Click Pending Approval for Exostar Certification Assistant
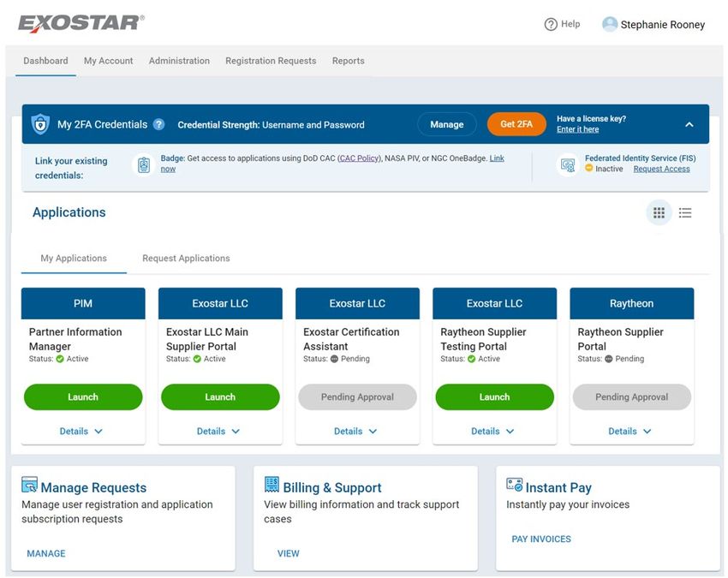 coord(357,397)
